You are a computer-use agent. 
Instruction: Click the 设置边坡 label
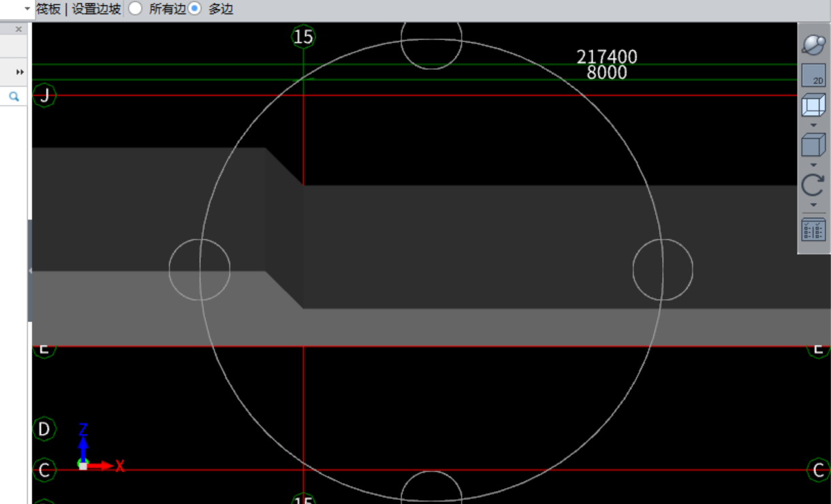pyautogui.click(x=96, y=9)
